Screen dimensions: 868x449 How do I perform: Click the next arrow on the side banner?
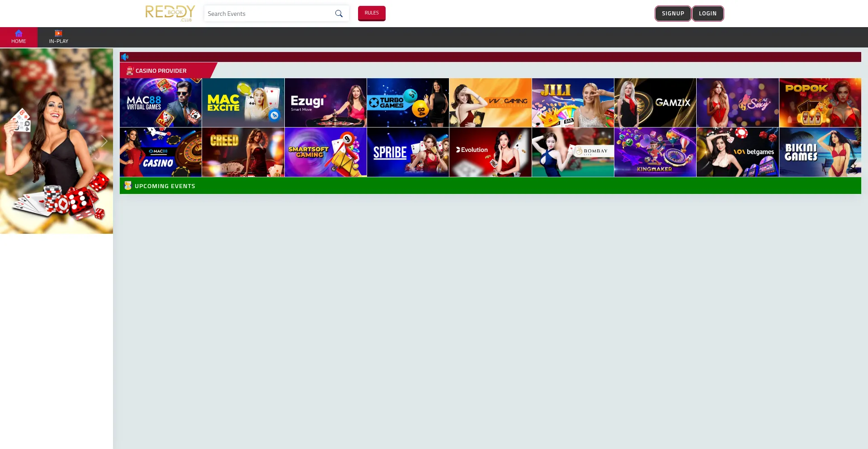104,141
